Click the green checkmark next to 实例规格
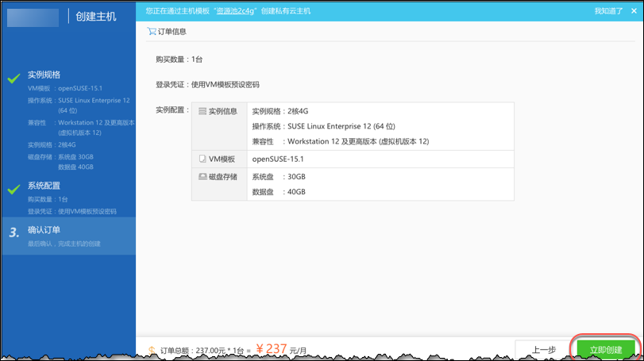Image resolution: width=644 pixels, height=361 pixels. click(13, 78)
